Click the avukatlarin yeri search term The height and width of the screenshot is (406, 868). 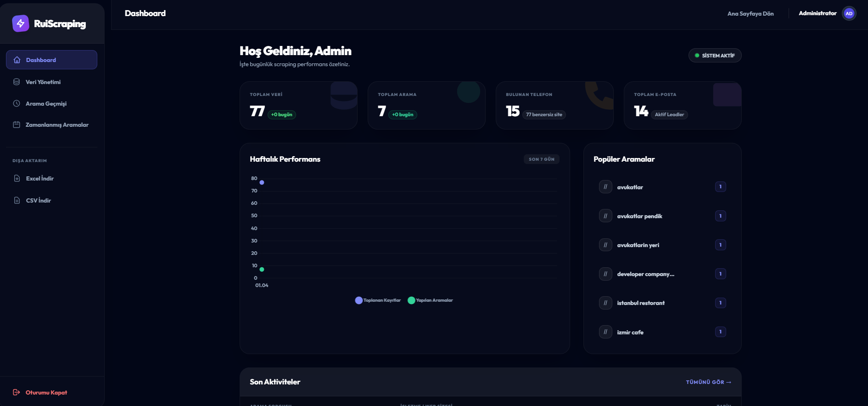638,245
